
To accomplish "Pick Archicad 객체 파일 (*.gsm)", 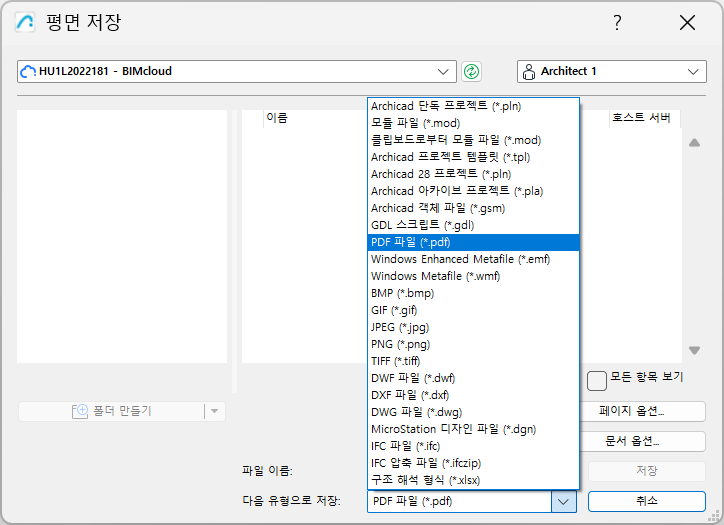I will (473, 208).
